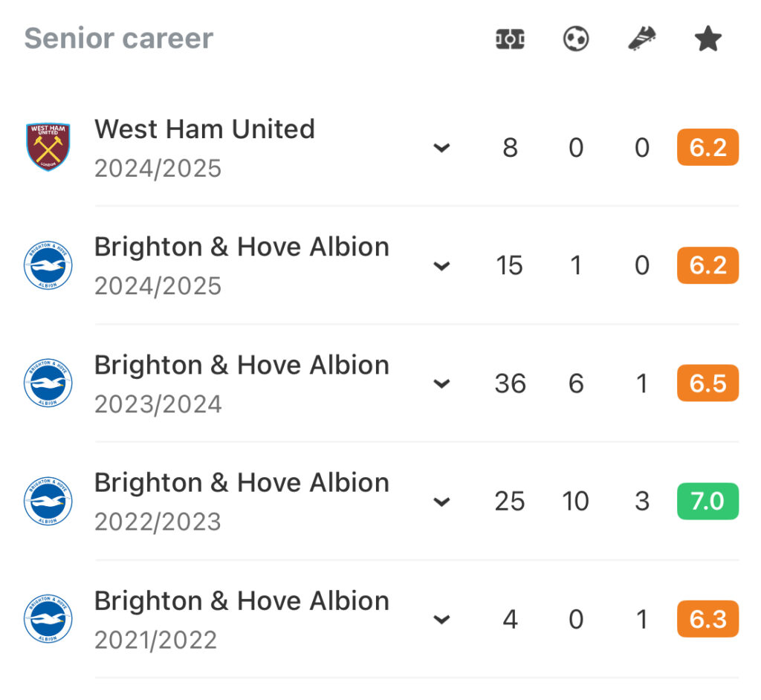Viewport: 761px width, 700px height.
Task: Expand Brighton 2021/2022 season details
Action: coord(441,620)
